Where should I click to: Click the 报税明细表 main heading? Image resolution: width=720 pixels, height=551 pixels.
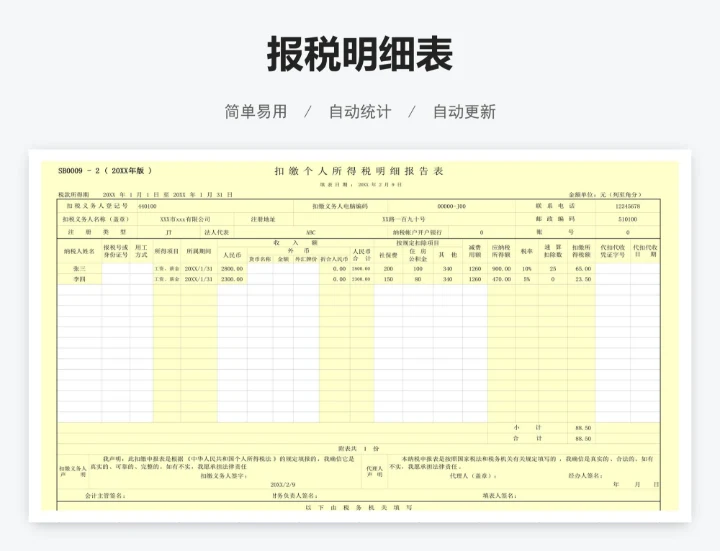pyautogui.click(x=360, y=55)
